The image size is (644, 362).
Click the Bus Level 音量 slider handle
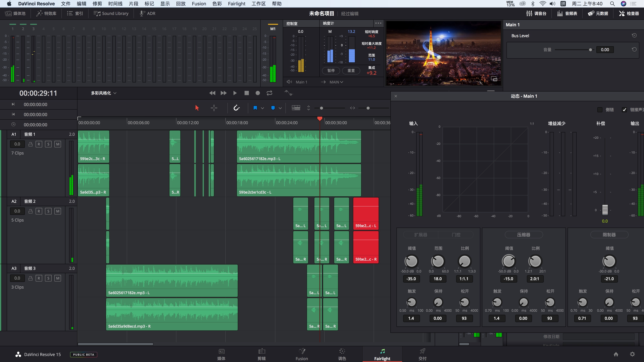[590, 50]
